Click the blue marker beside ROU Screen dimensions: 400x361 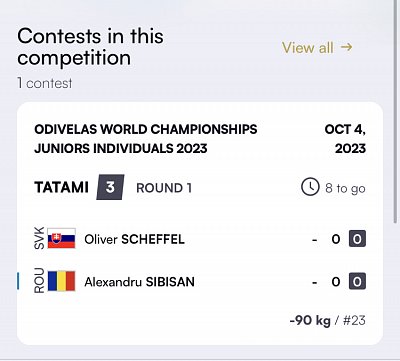tap(18, 281)
